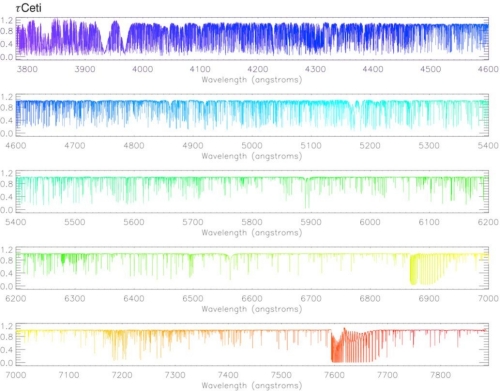Select the 5600 wavelength tick label
The width and height of the screenshot is (500, 391).
pos(134,222)
